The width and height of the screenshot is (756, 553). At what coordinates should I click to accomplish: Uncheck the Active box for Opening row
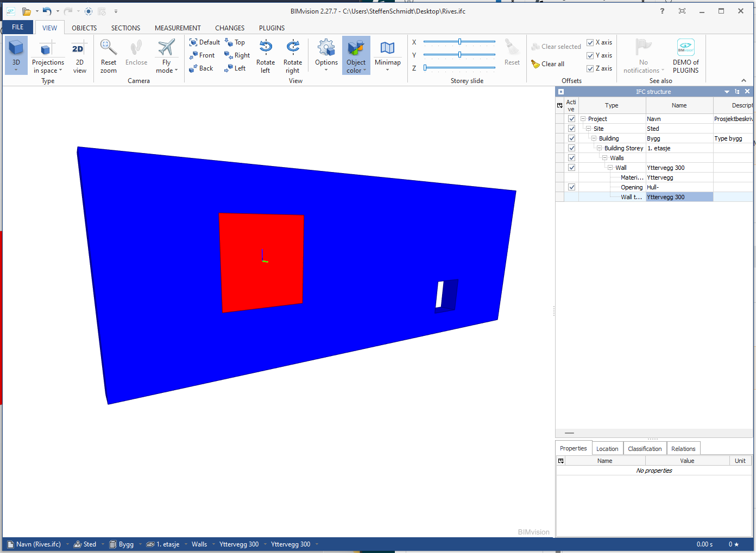571,187
